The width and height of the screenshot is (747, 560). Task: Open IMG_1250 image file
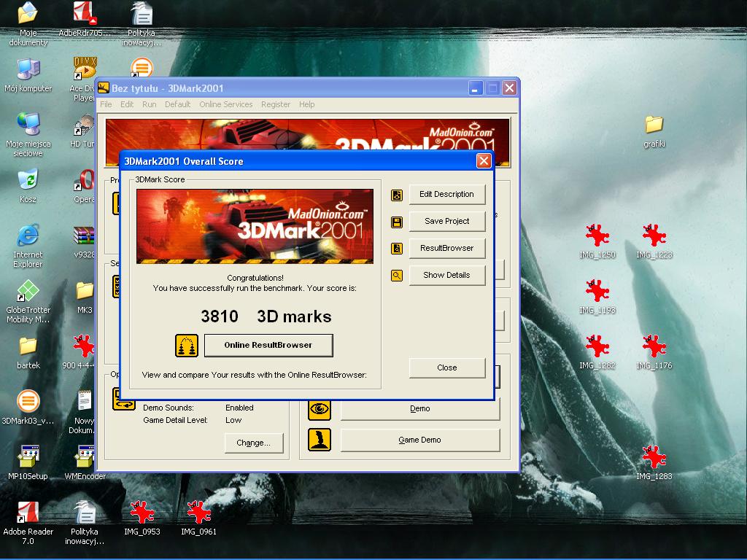(597, 241)
